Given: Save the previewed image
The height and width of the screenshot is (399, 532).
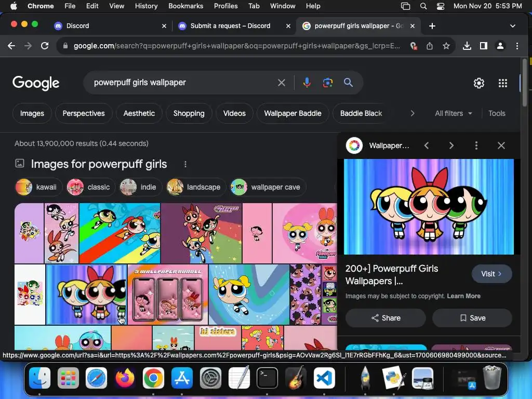Looking at the screenshot, I should click(472, 318).
